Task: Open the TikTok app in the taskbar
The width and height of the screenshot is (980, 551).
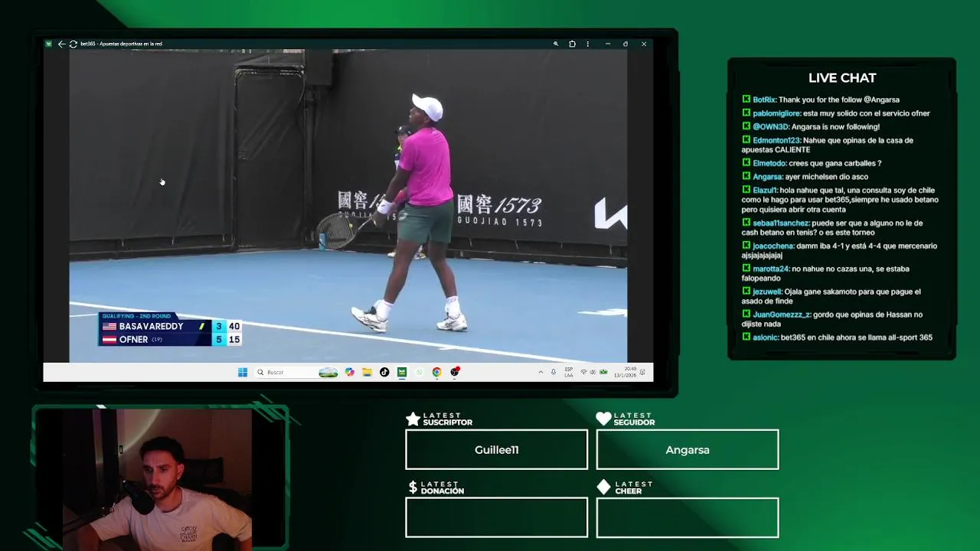Action: [384, 372]
